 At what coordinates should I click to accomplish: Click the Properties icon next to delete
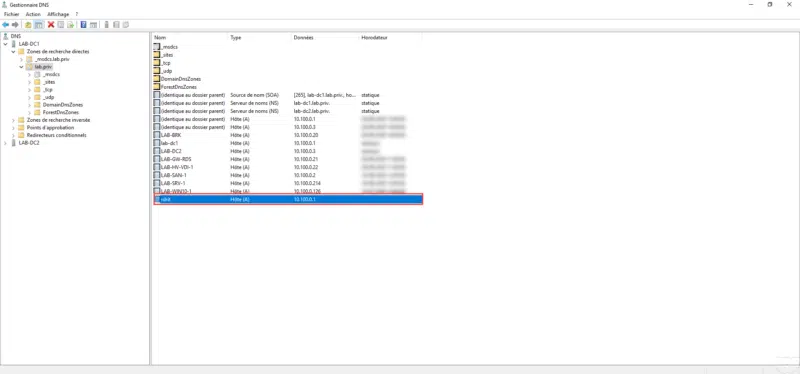pyautogui.click(x=61, y=24)
